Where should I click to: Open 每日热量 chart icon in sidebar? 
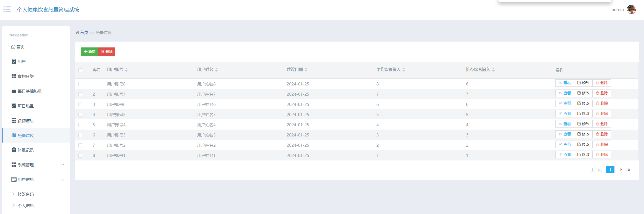pyautogui.click(x=14, y=106)
